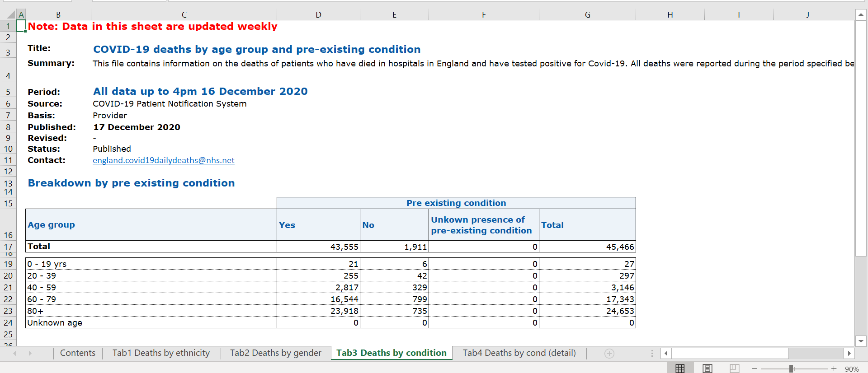
Task: Click the 90% zoom level button
Action: [852, 369]
